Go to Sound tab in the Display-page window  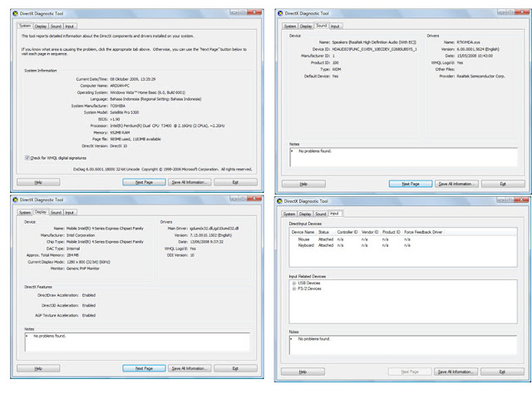coord(56,213)
